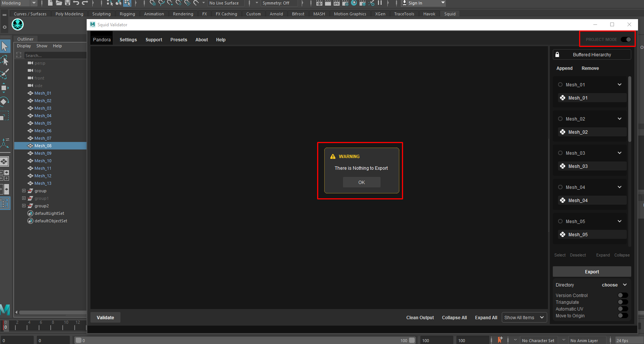Open the No Character Set selector
This screenshot has height=344, width=644.
click(x=538, y=340)
